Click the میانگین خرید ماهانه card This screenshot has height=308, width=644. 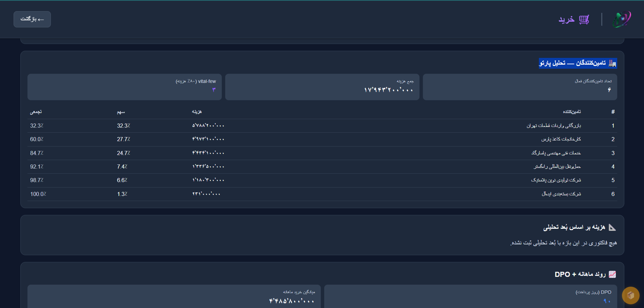click(x=174, y=297)
